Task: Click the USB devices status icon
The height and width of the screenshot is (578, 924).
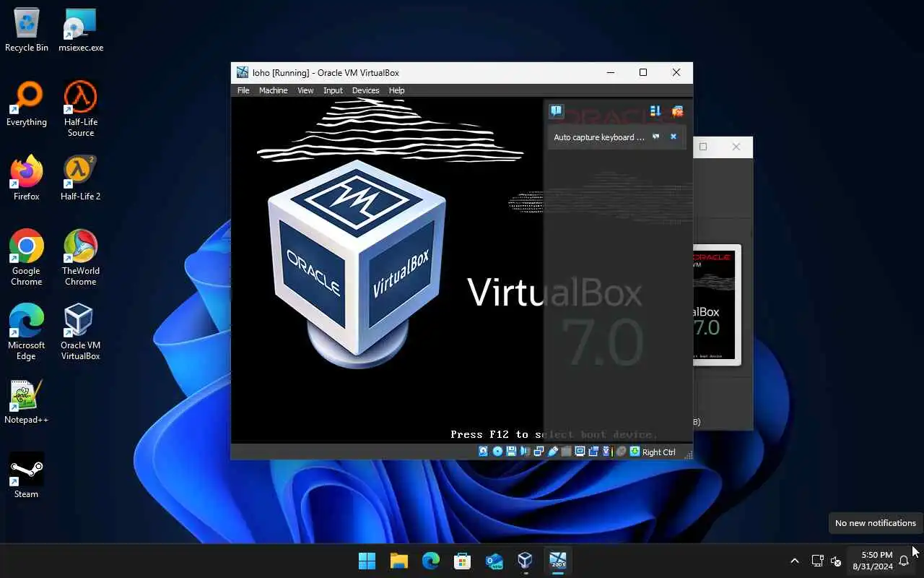Action: click(x=552, y=452)
